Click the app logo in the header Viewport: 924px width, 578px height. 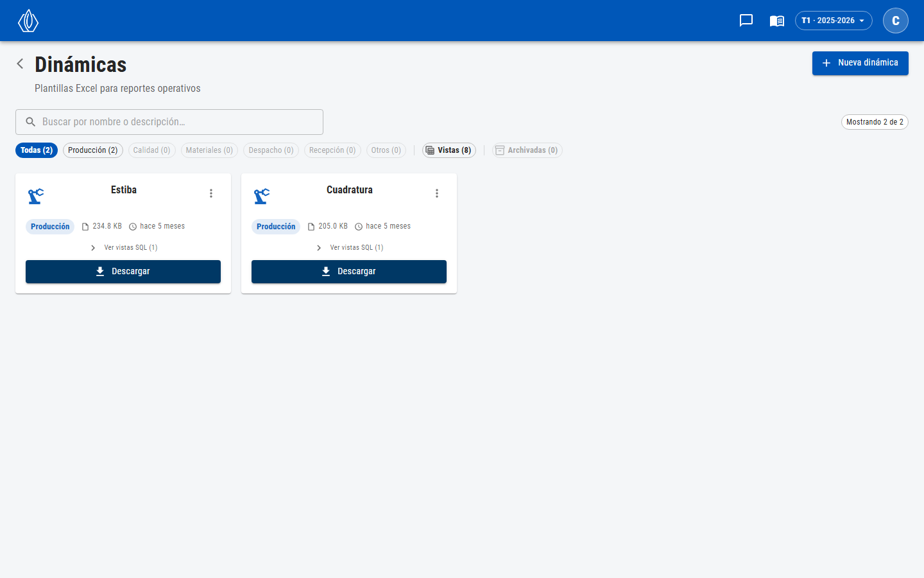[28, 21]
